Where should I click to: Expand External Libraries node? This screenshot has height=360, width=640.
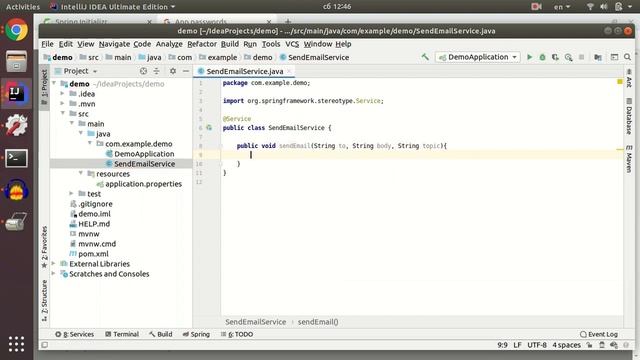[53, 264]
